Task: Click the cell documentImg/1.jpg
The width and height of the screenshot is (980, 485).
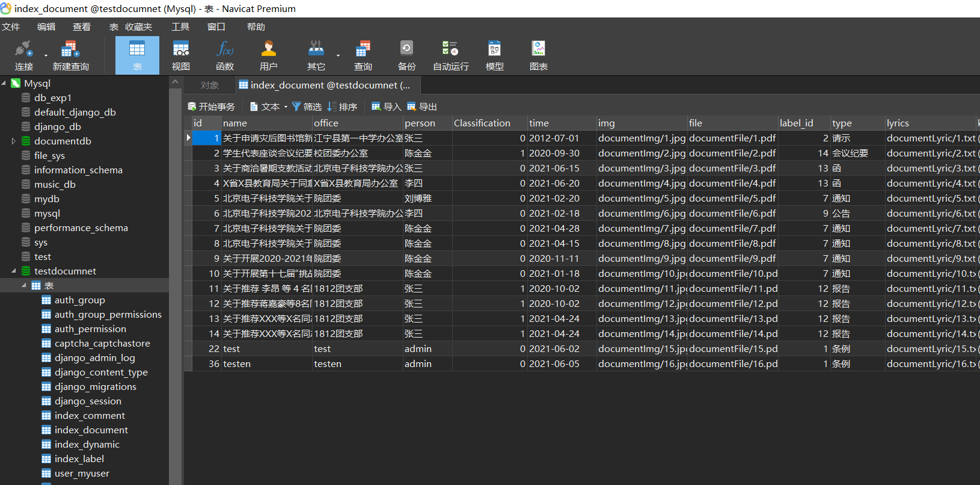Action: 642,138
